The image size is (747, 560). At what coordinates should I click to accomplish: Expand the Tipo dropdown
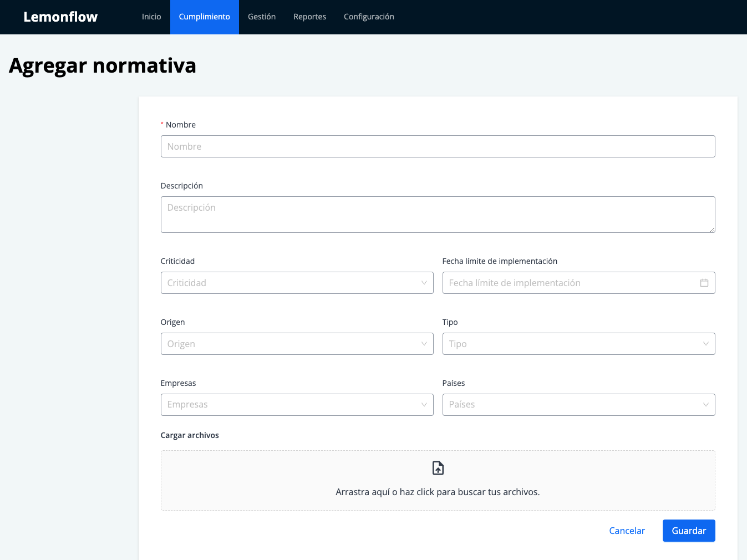tap(579, 344)
